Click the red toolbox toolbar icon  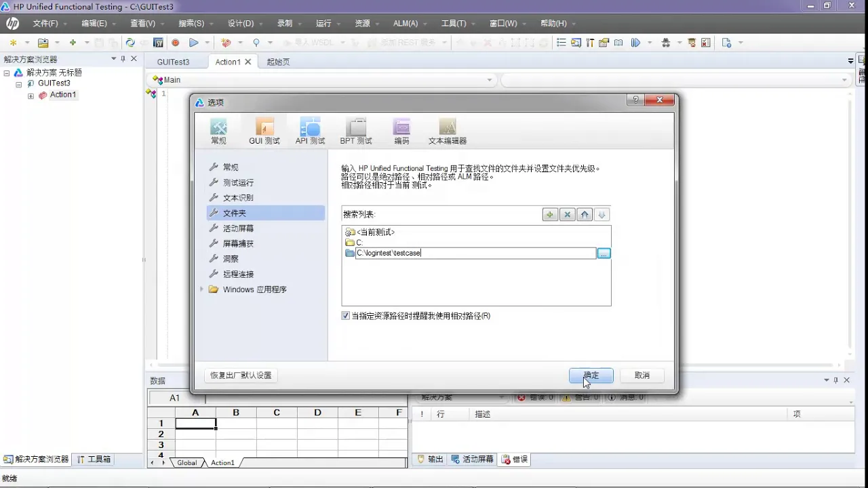[x=226, y=42]
